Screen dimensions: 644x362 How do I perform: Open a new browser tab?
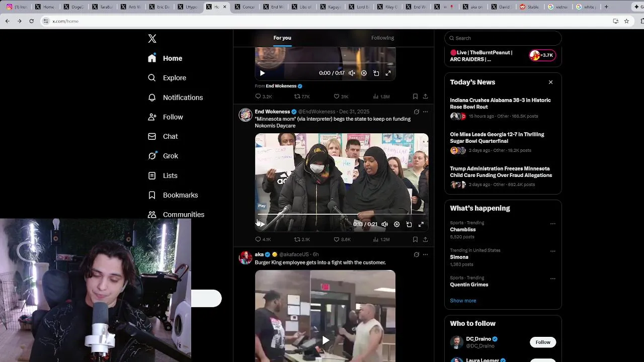606,7
